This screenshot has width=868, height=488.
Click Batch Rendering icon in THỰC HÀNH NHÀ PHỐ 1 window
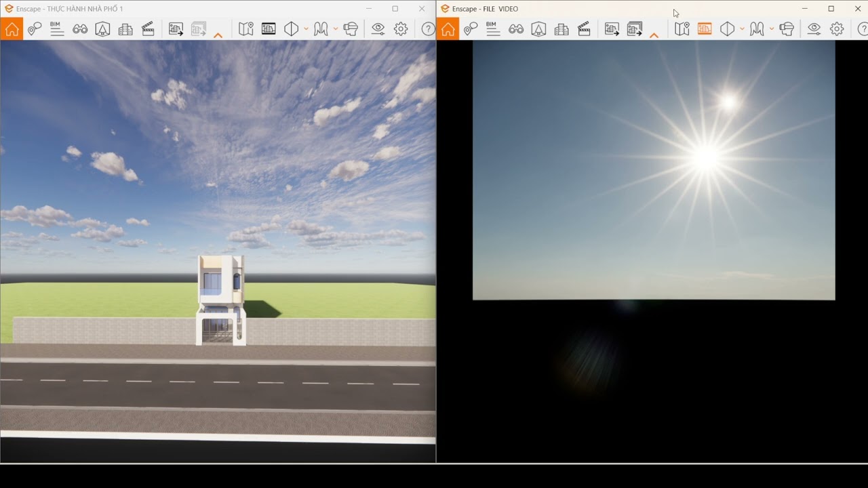[199, 29]
